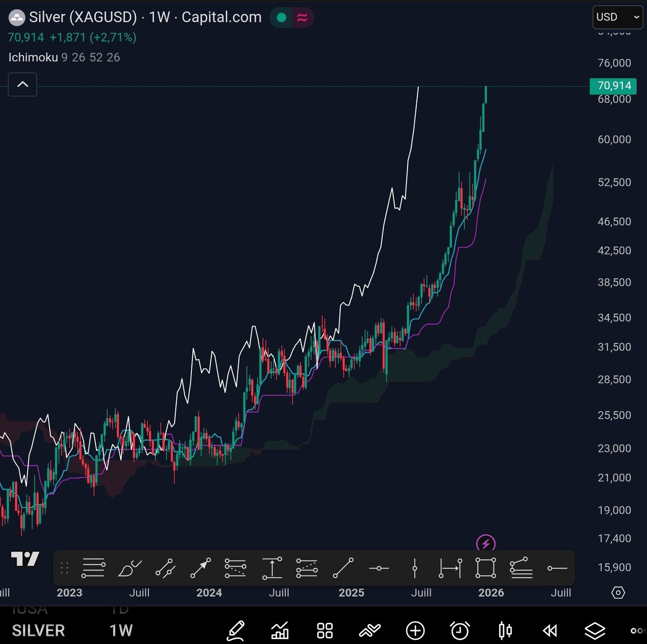Change chart type via candlestick icon
647x644 pixels.
pos(505,630)
